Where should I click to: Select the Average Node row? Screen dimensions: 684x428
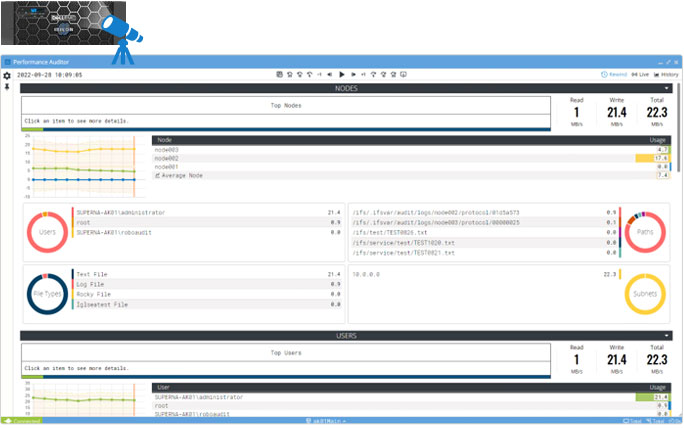pos(412,175)
